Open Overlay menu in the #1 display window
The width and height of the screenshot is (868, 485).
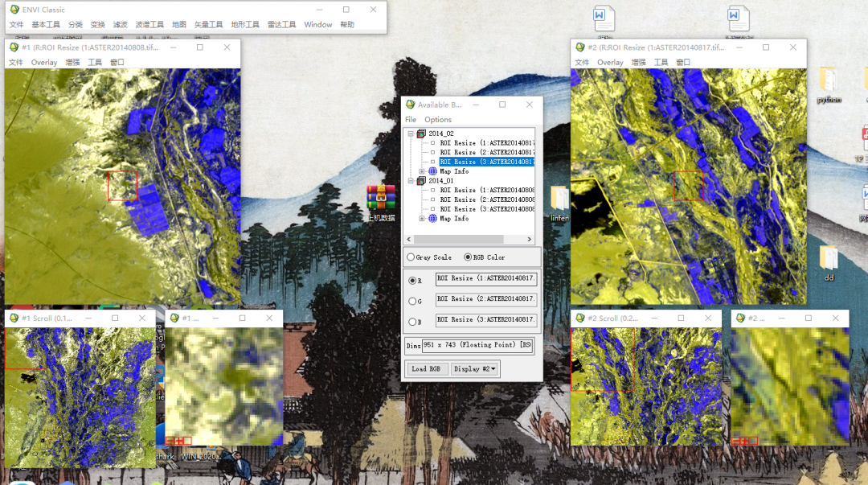(44, 62)
